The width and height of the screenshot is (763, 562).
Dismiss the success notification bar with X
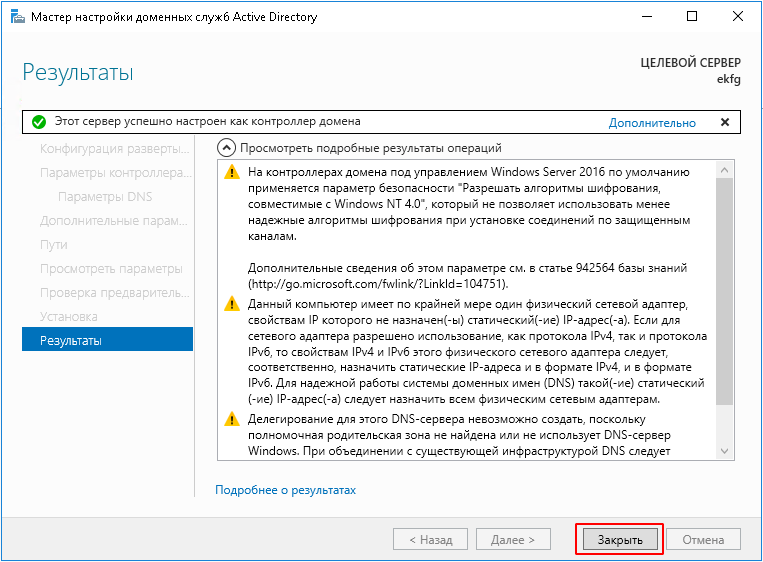coord(724,122)
